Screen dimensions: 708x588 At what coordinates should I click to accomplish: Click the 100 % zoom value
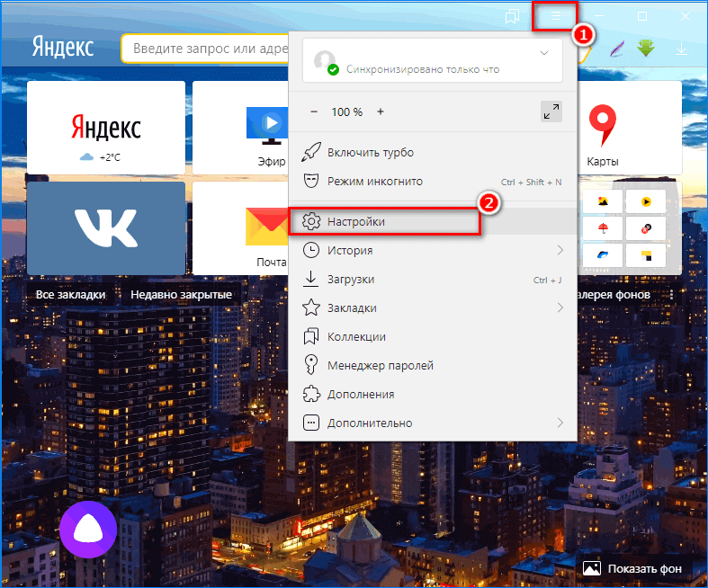[346, 111]
